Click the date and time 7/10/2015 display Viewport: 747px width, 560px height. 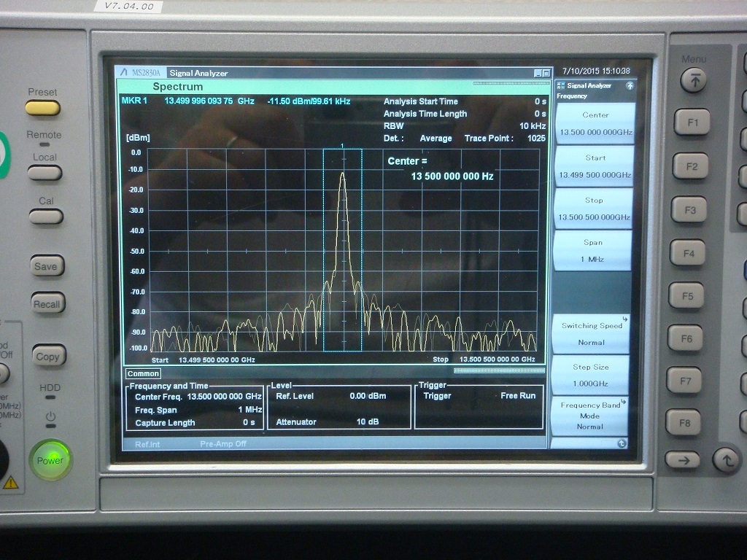click(596, 71)
